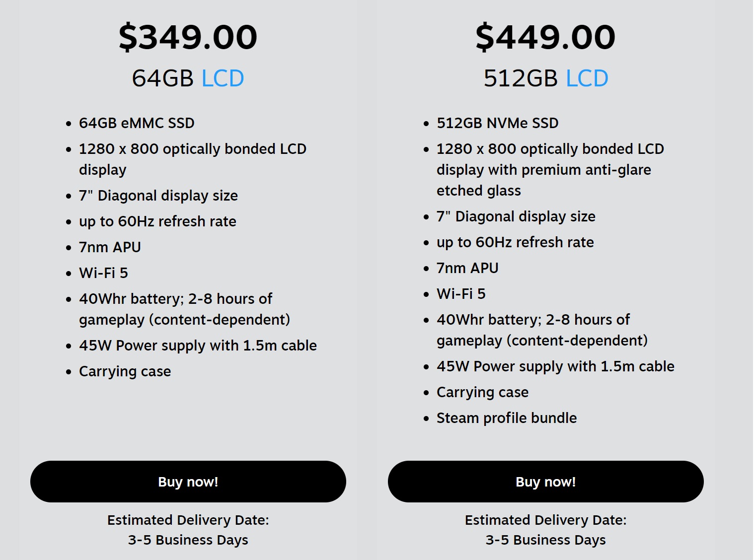Click Wi-Fi 5 in the 512GB list

461,294
